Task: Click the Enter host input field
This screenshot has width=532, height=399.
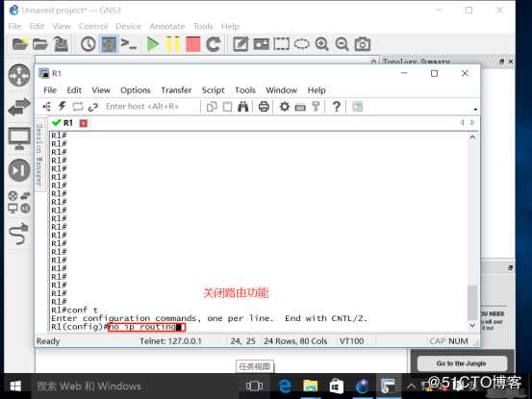Action: (151, 107)
